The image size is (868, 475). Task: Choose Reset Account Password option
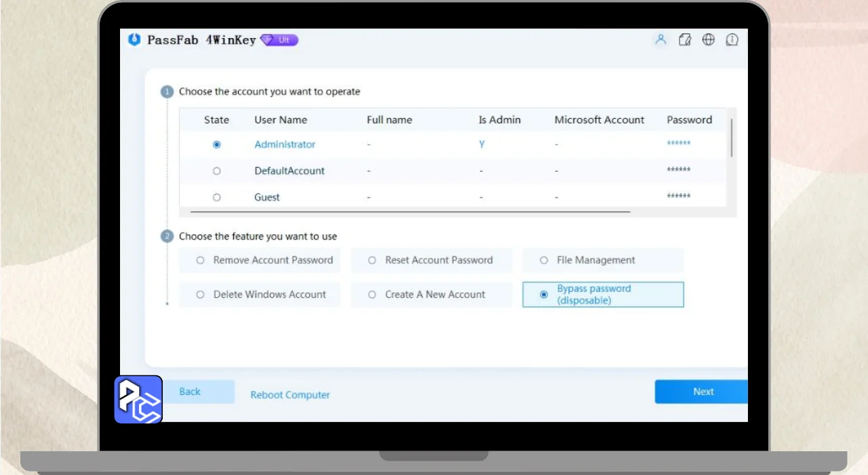click(431, 260)
